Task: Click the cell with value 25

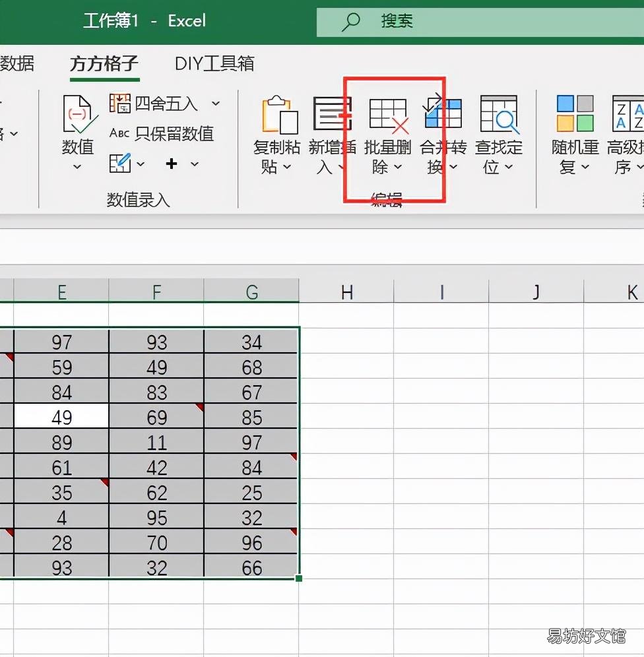Action: pyautogui.click(x=251, y=491)
